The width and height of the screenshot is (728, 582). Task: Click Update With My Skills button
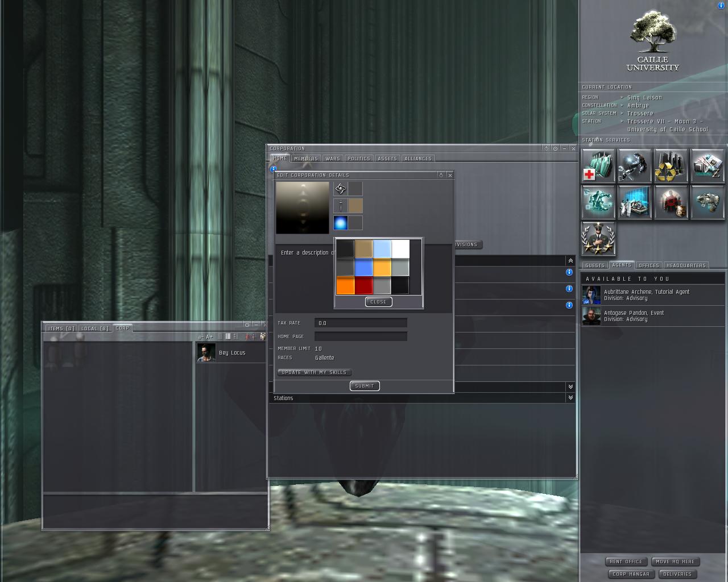(x=315, y=372)
